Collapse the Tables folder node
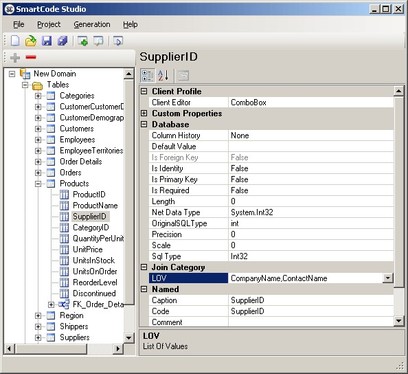This screenshot has width=408, height=374. [25, 85]
